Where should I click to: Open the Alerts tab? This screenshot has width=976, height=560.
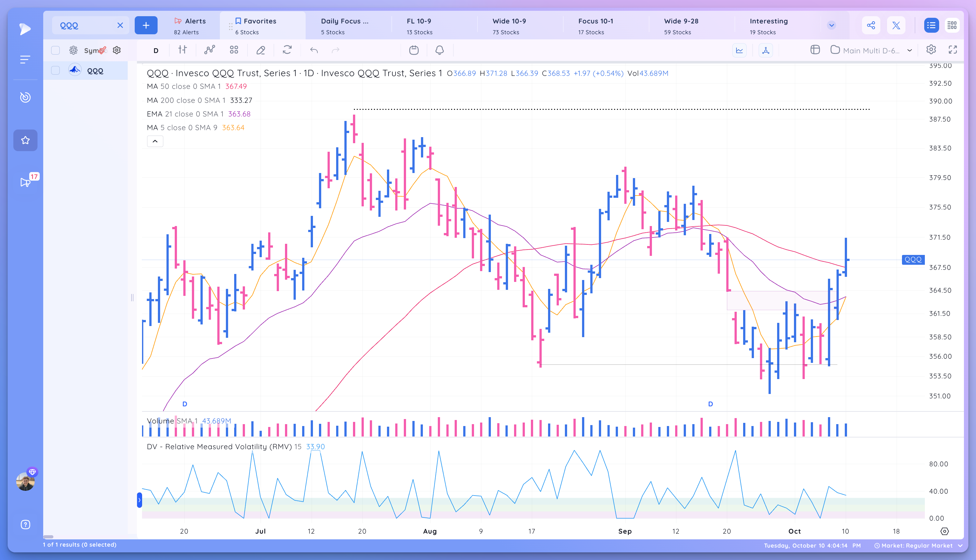pos(190,26)
